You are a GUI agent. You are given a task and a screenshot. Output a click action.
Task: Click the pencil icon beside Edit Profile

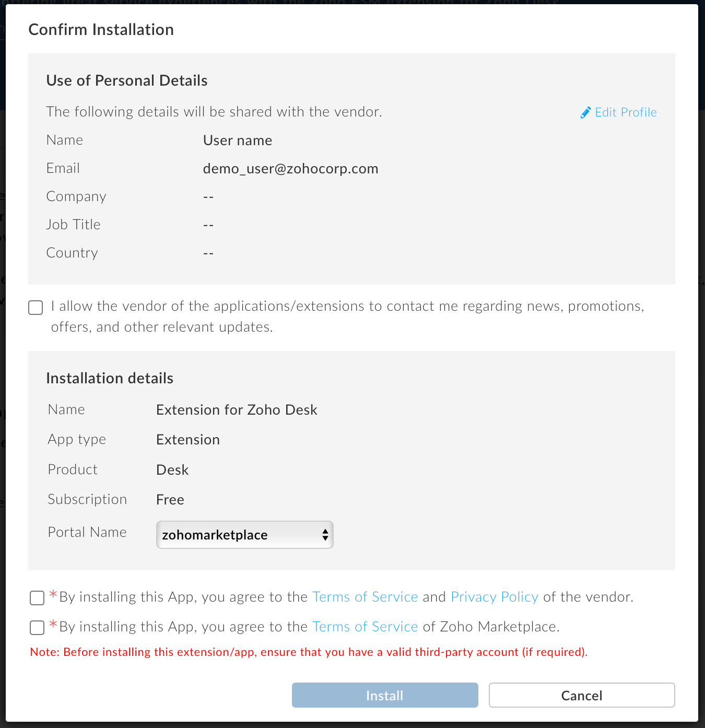click(585, 113)
